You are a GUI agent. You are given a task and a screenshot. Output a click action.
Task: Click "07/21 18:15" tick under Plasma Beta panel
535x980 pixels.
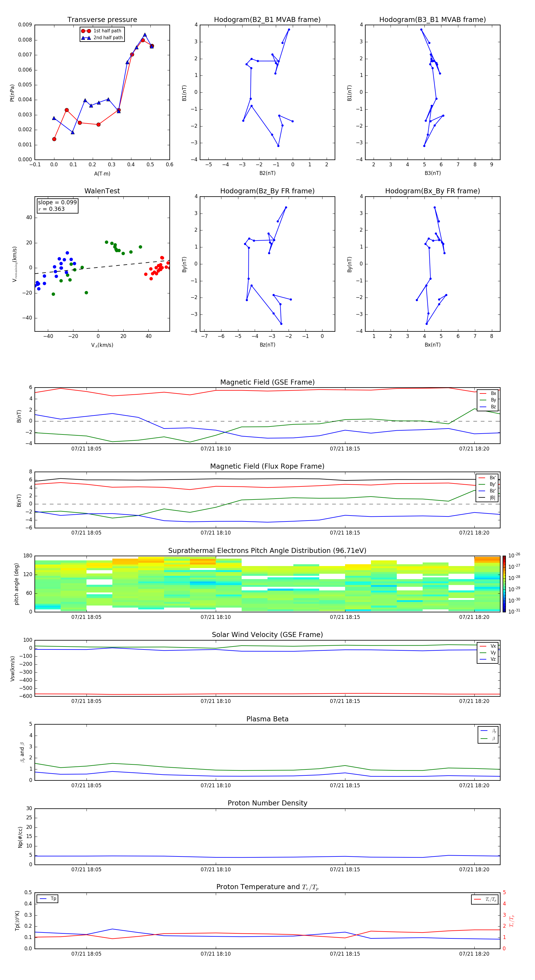click(x=345, y=785)
